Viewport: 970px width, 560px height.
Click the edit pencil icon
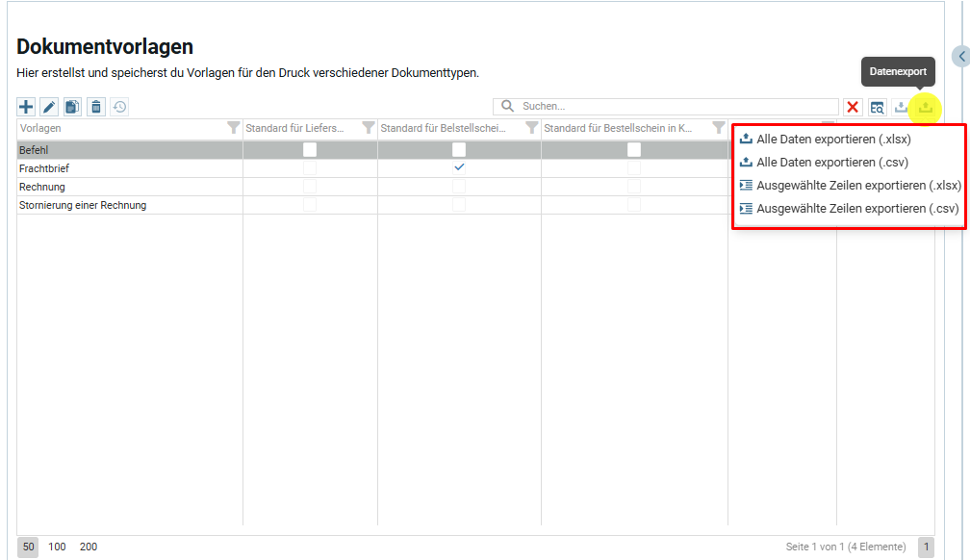click(49, 107)
